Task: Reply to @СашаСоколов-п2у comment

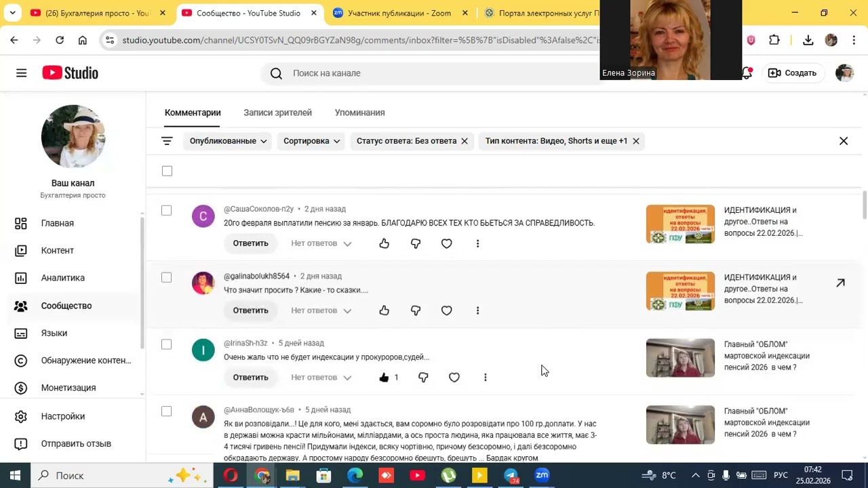Action: click(251, 243)
